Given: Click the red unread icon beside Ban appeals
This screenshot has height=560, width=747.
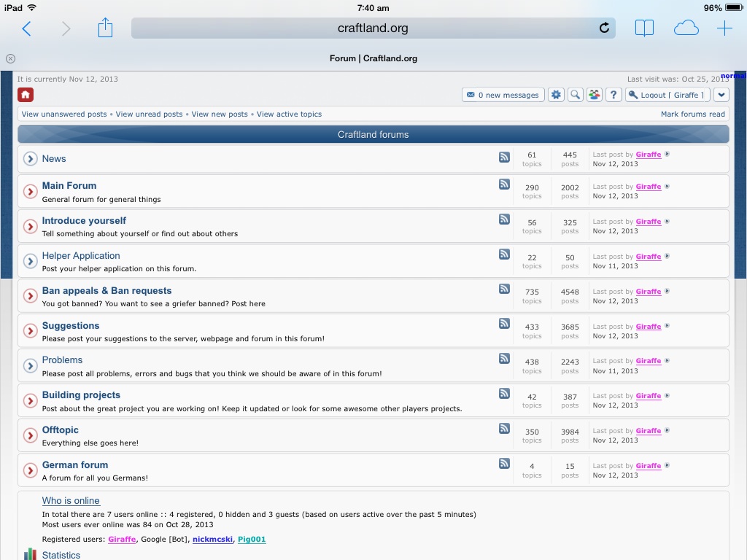Looking at the screenshot, I should coord(30,296).
